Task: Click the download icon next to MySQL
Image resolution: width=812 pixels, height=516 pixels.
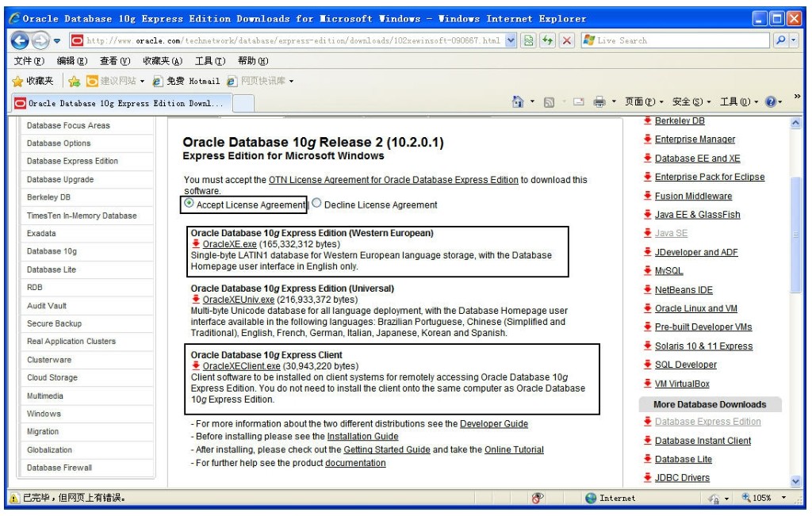Action: click(647, 270)
